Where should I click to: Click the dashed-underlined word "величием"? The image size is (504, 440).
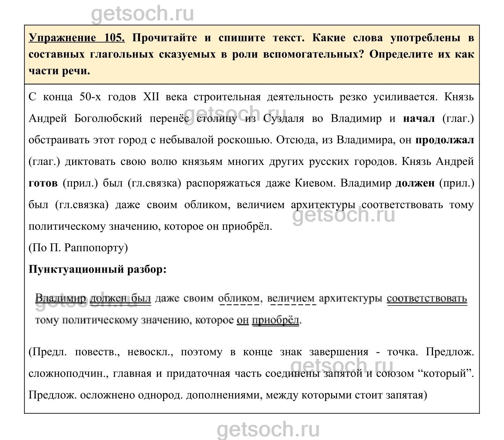(x=291, y=298)
